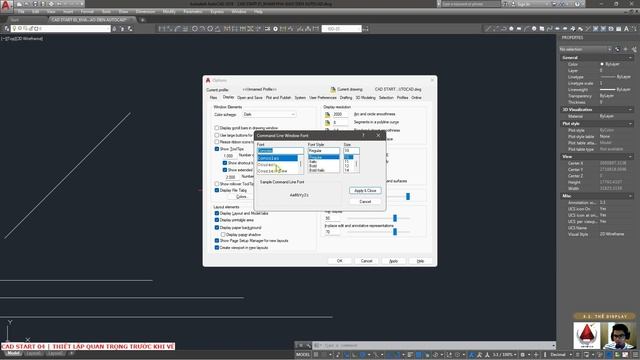Click the Current drawing icon in Options
Screen dimensions: 640x360
(x=333, y=89)
